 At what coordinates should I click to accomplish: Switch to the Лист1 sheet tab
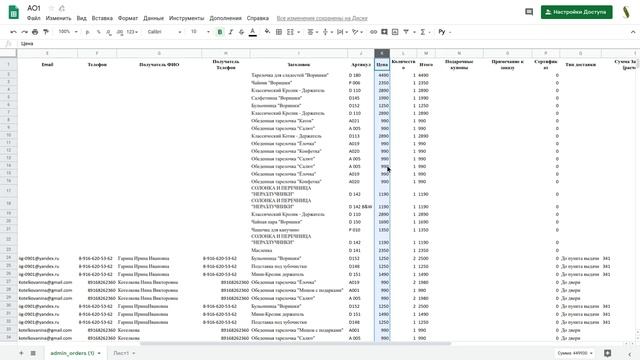click(124, 353)
